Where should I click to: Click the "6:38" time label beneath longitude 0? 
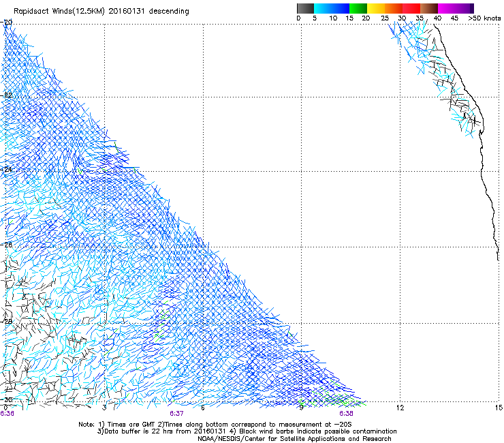(x=7, y=414)
